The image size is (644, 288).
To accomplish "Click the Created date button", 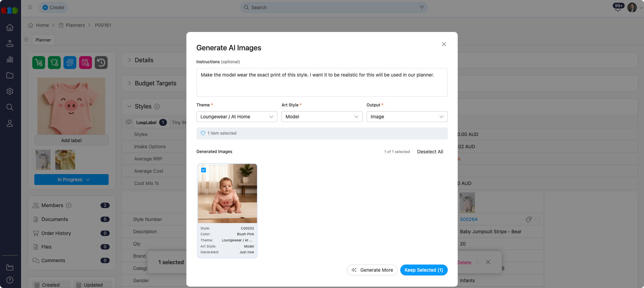I will point(51,285).
